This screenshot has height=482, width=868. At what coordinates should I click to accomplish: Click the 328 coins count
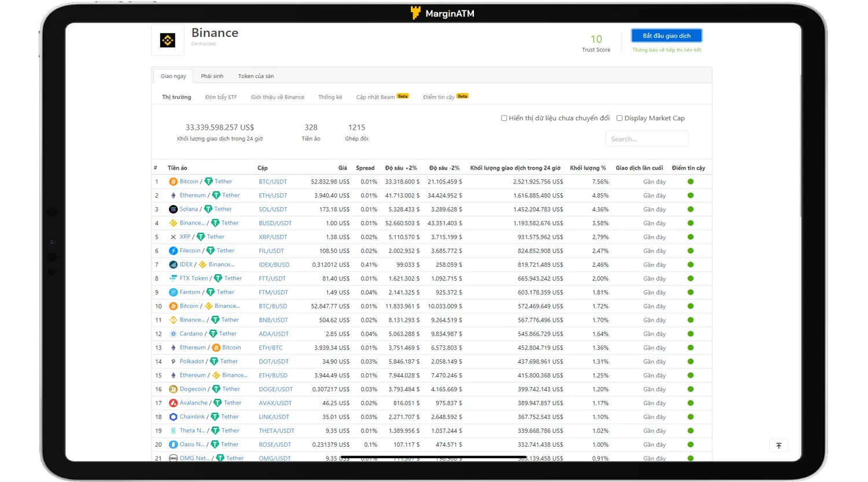pyautogui.click(x=311, y=127)
